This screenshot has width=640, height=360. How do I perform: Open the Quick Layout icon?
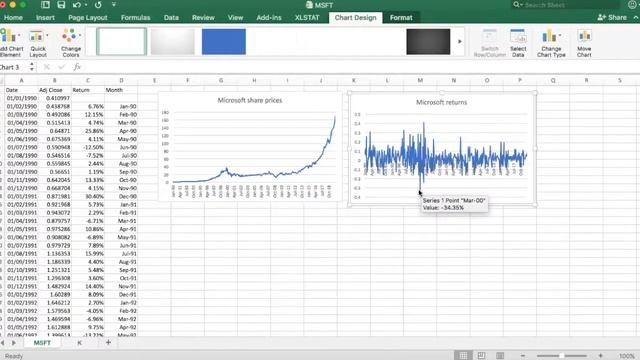pos(38,43)
